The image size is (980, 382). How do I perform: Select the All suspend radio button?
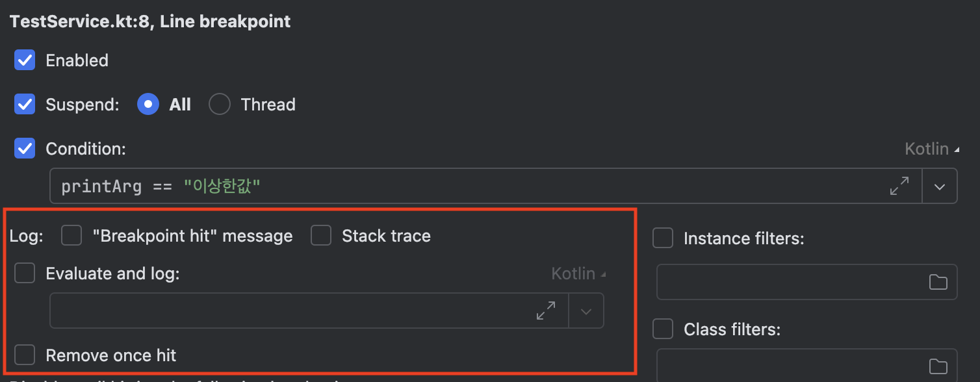coord(148,105)
